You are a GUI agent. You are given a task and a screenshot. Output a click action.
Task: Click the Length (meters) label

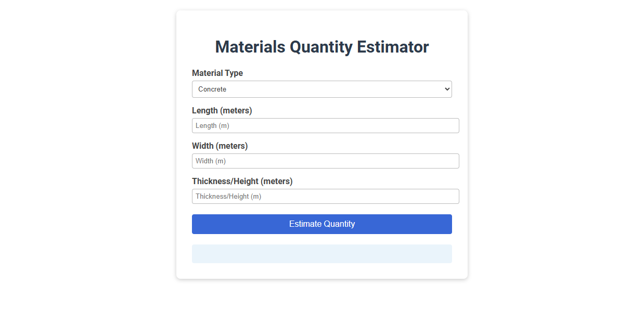click(x=222, y=110)
